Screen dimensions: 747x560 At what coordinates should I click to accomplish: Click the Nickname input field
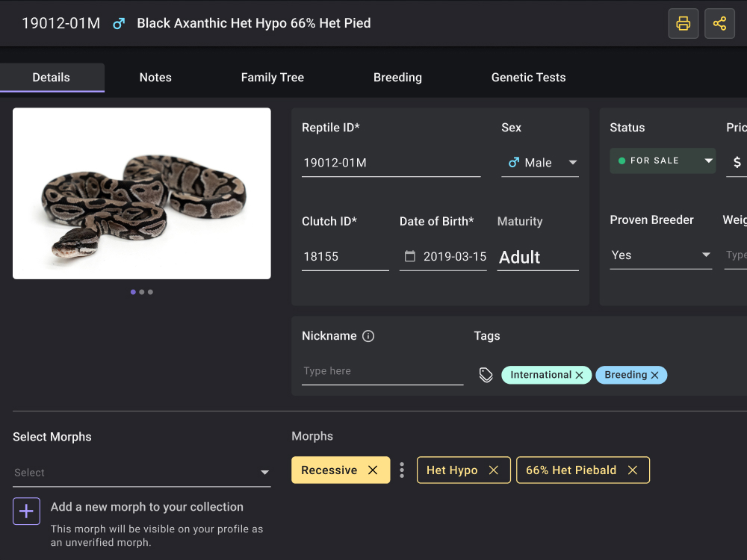pyautogui.click(x=382, y=371)
